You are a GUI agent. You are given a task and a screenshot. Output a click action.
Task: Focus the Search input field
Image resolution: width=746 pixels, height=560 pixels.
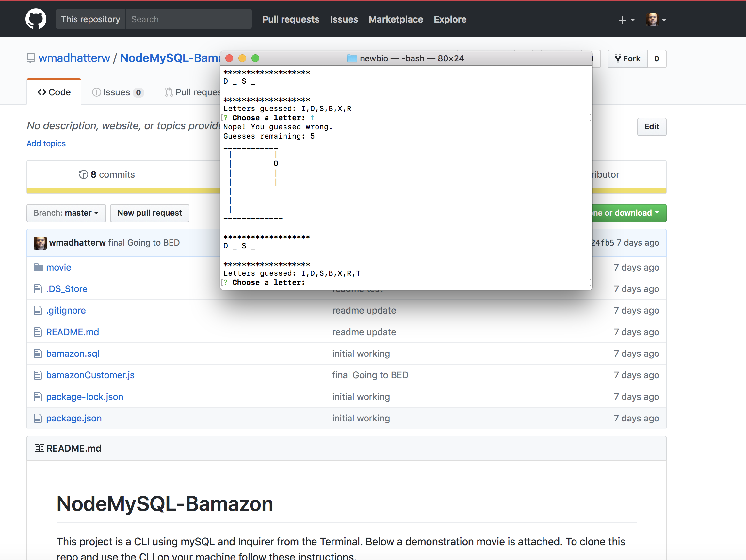click(189, 19)
